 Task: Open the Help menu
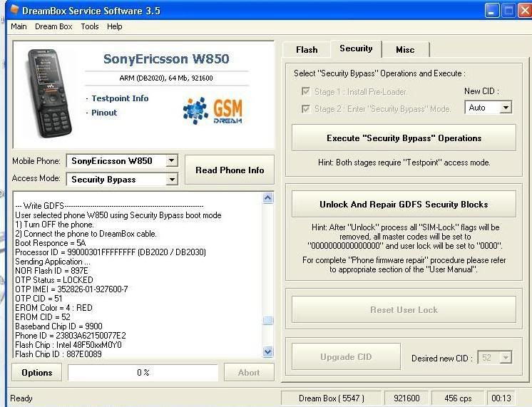pyautogui.click(x=114, y=26)
